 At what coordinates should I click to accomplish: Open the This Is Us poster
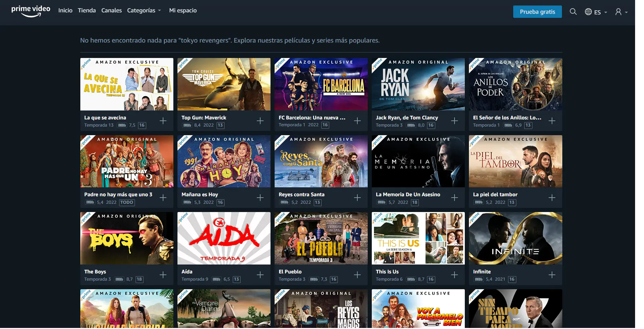click(x=418, y=238)
